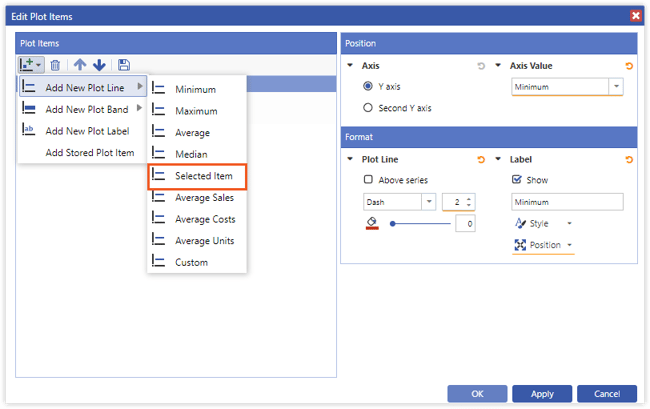The width and height of the screenshot is (650, 409).
Task: Reset the Plot Line format with its orange icon
Action: (481, 160)
